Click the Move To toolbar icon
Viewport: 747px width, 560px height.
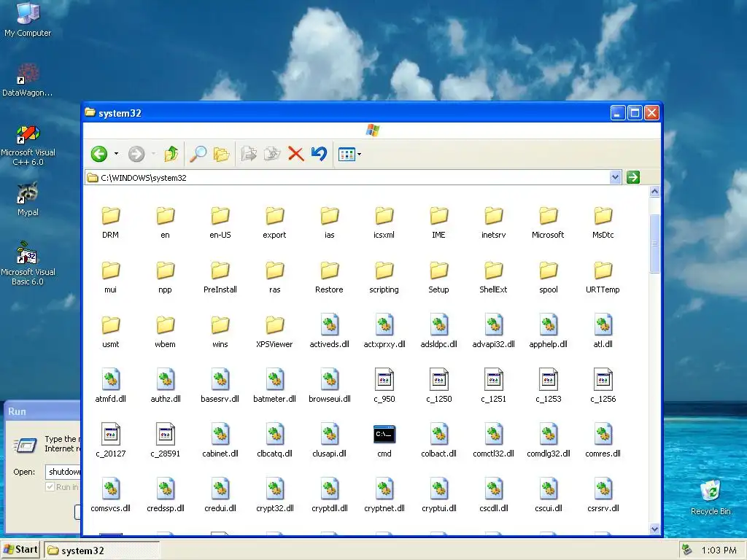249,154
